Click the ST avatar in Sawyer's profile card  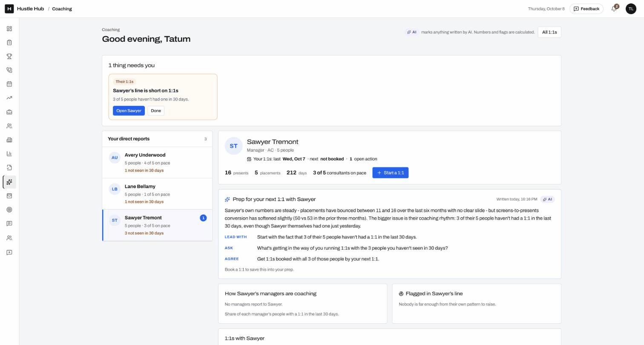pyautogui.click(x=233, y=146)
